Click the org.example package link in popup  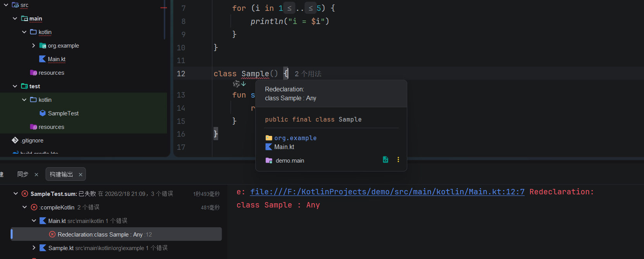(295, 138)
